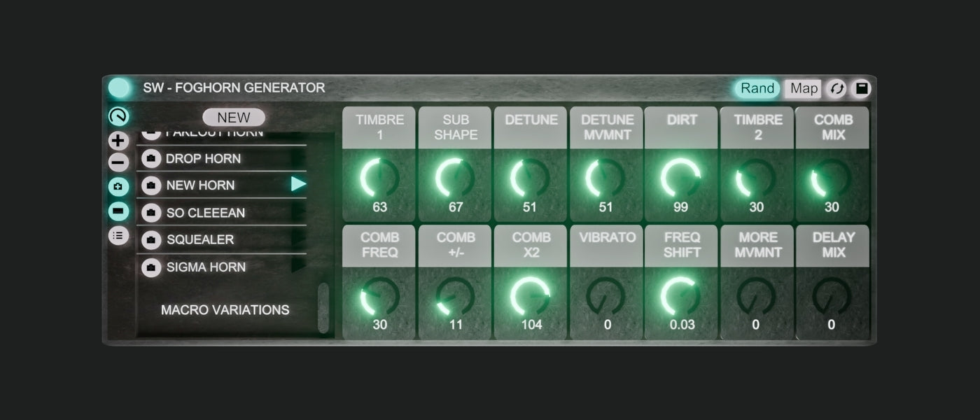Toggle the Rand button
Viewport: 980px width, 420px height.
[757, 89]
